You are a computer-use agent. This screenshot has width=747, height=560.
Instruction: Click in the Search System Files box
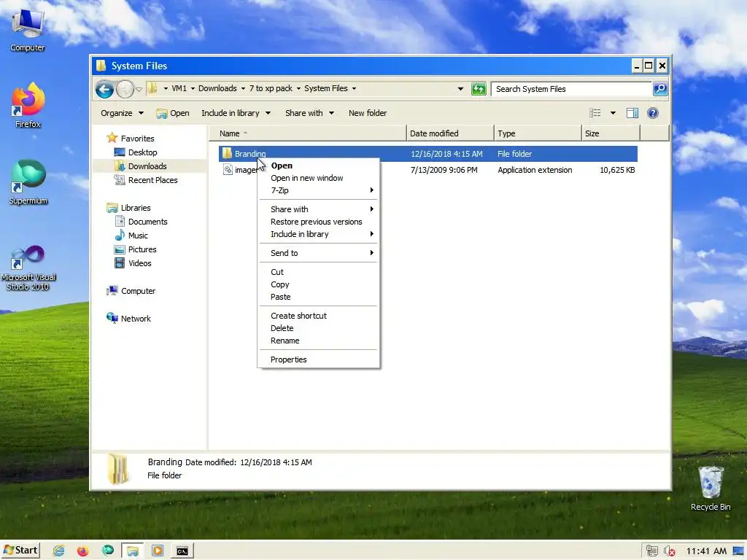click(572, 89)
